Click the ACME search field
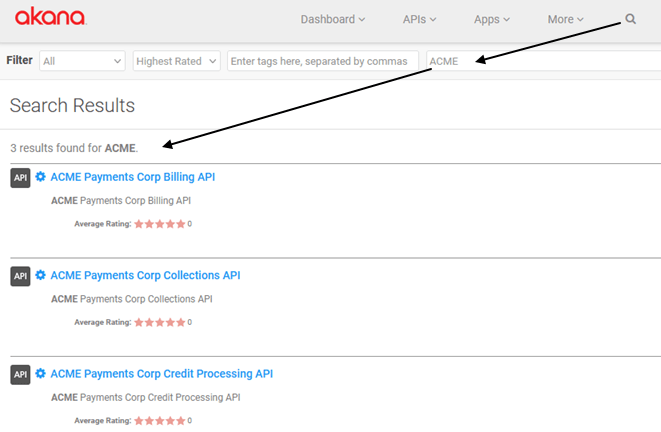Image resolution: width=661 pixels, height=432 pixels. tap(543, 61)
